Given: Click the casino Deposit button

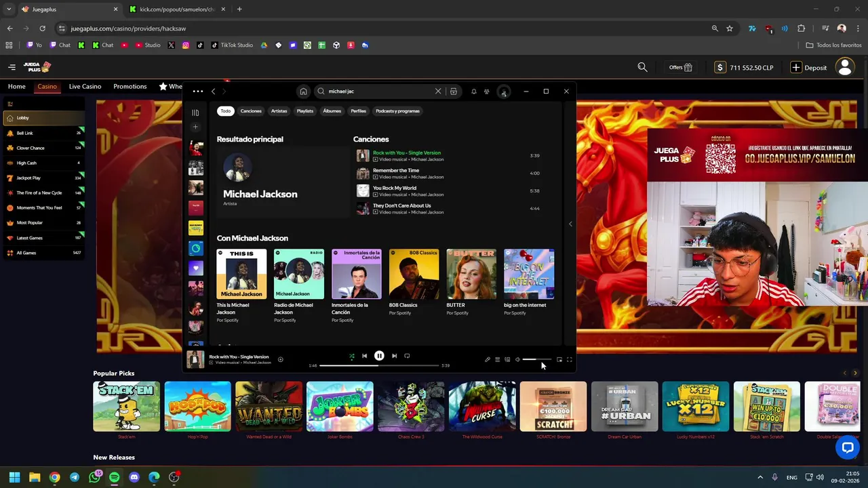Looking at the screenshot, I should click(x=809, y=68).
